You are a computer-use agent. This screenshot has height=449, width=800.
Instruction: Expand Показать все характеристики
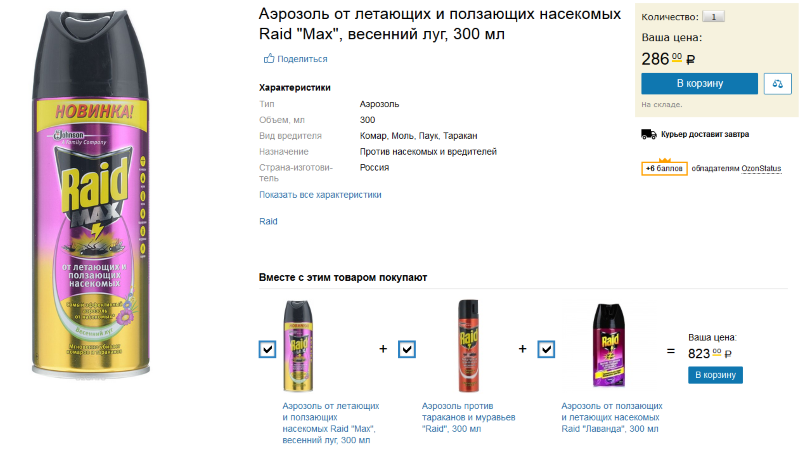[x=320, y=195]
